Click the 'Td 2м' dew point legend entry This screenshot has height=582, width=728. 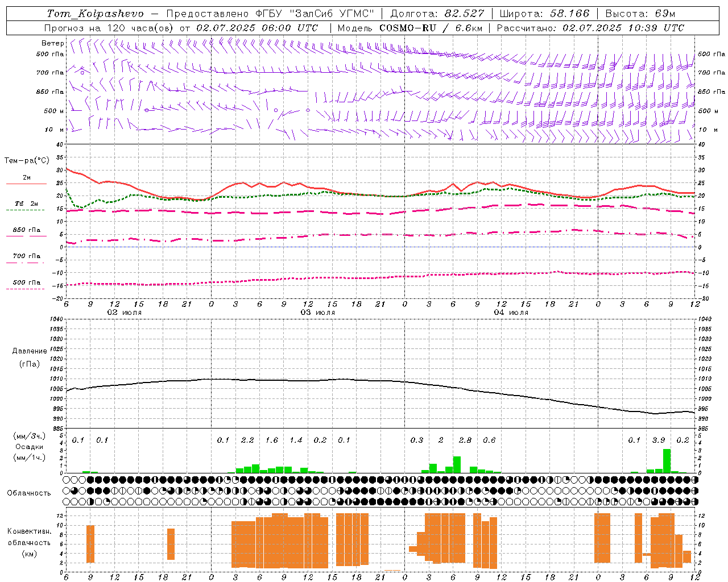click(27, 203)
